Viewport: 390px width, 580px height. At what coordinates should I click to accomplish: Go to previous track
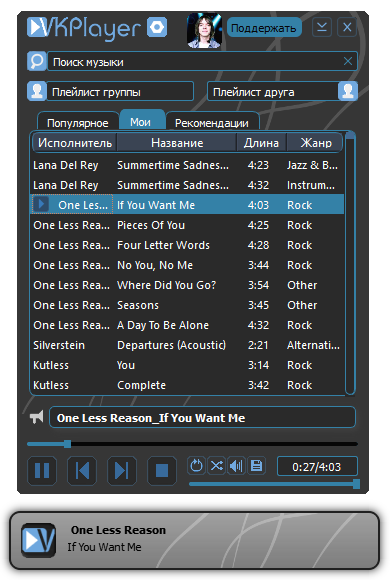(x=82, y=471)
